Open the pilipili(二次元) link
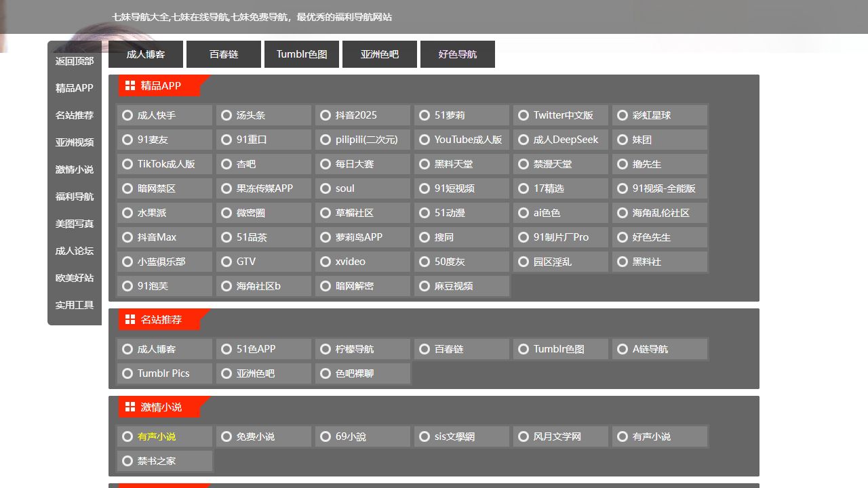Image resolution: width=868 pixels, height=488 pixels. tap(363, 140)
